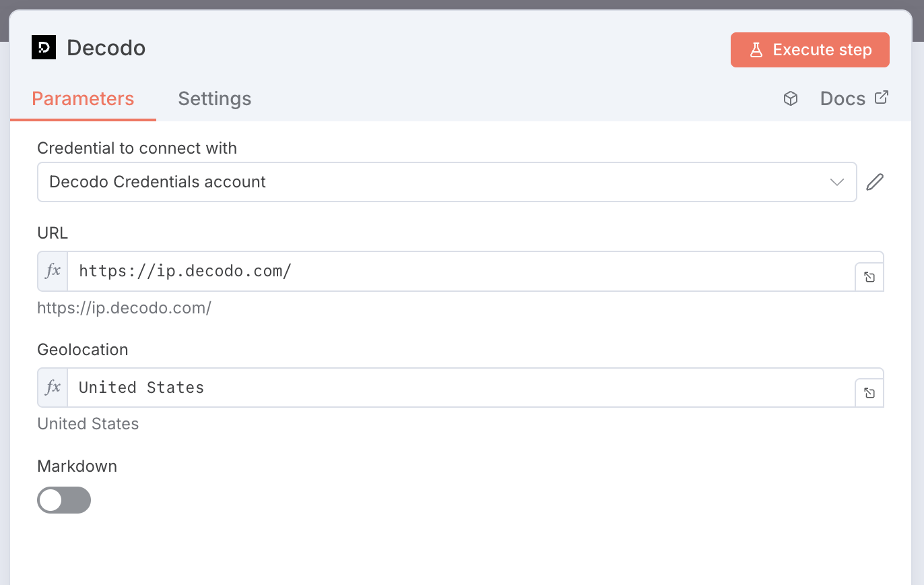
Task: Click the 'Credential to connect with' label
Action: 137,148
